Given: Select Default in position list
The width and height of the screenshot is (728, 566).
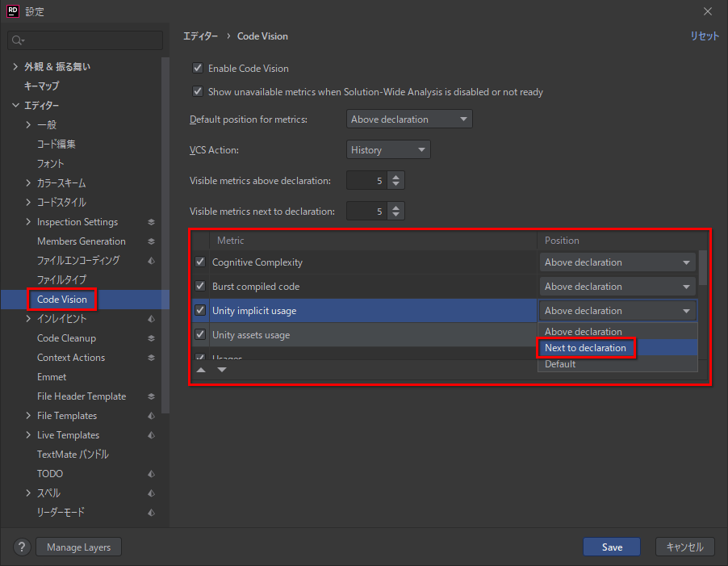Looking at the screenshot, I should coord(560,364).
